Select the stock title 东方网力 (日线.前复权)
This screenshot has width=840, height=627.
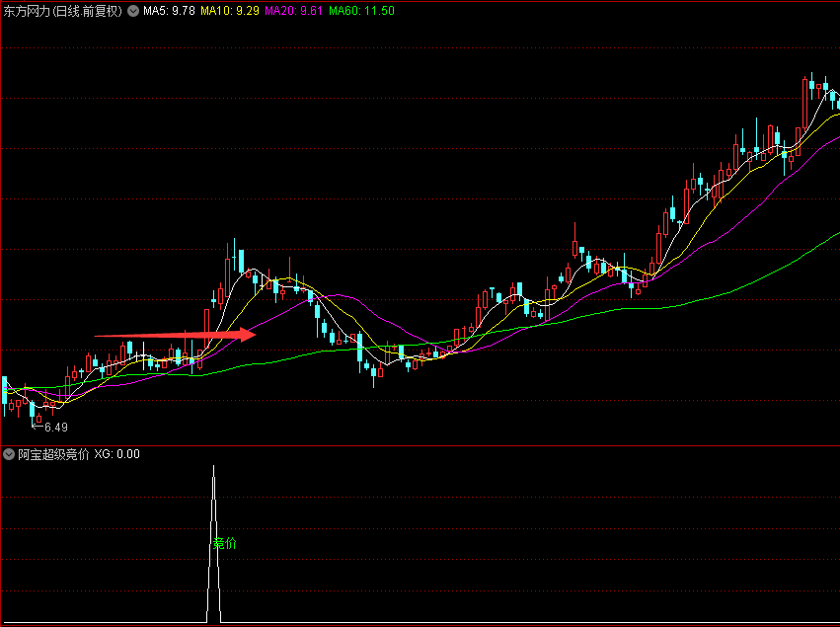[x=63, y=11]
